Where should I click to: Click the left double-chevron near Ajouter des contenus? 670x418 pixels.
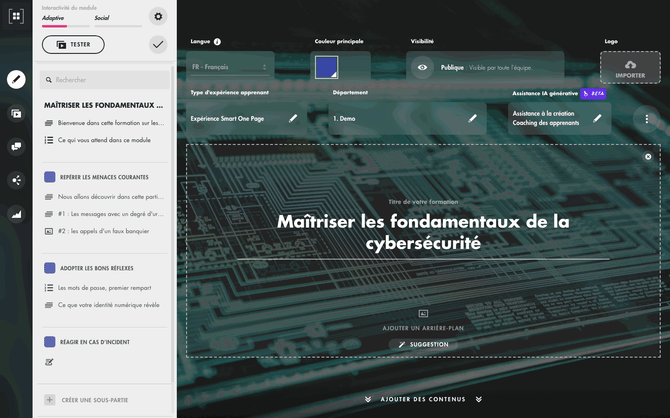[x=368, y=399]
